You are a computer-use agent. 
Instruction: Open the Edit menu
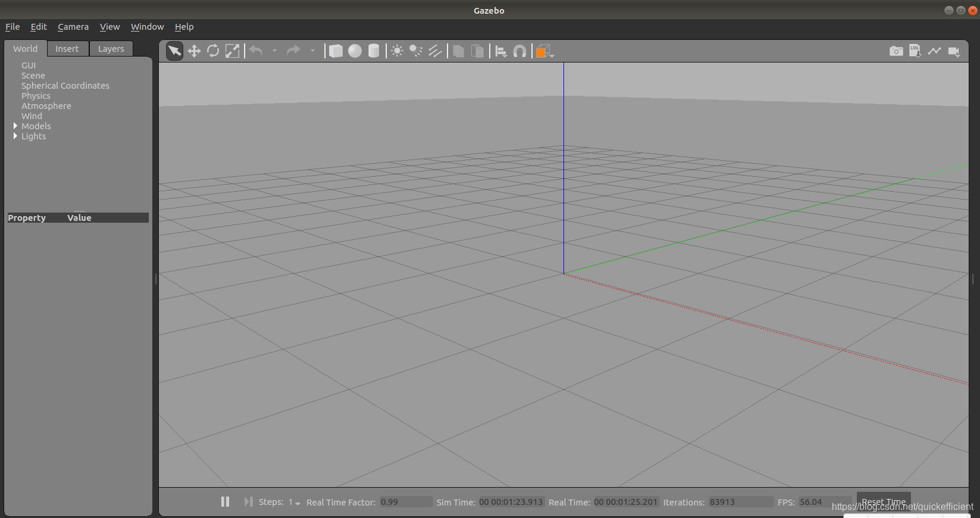(x=39, y=27)
